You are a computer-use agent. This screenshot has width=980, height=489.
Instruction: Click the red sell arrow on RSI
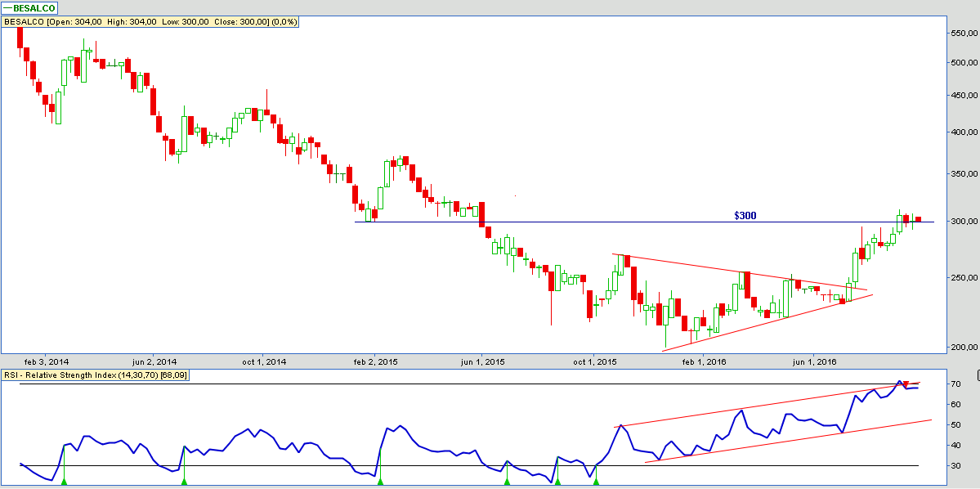[x=906, y=384]
